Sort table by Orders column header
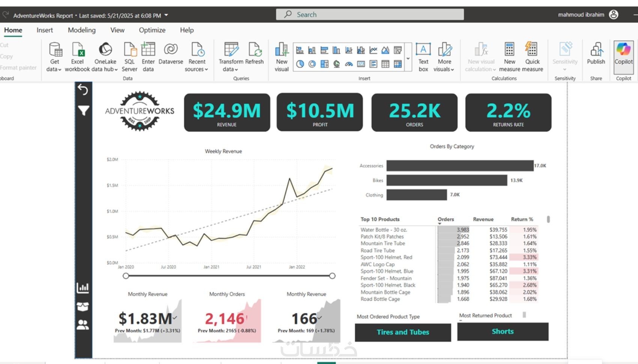The width and height of the screenshot is (638, 364). pos(445,219)
